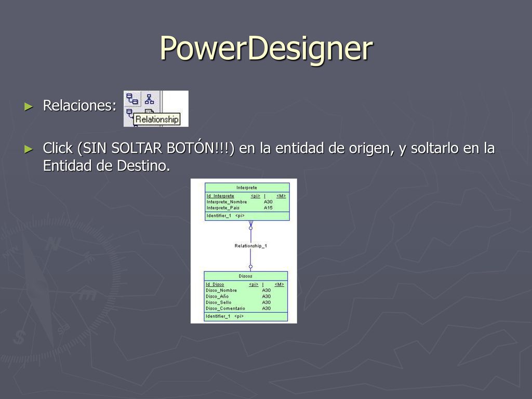Click the A30 data type of Disco_Comentario
The image size is (532, 399).
[x=267, y=309]
